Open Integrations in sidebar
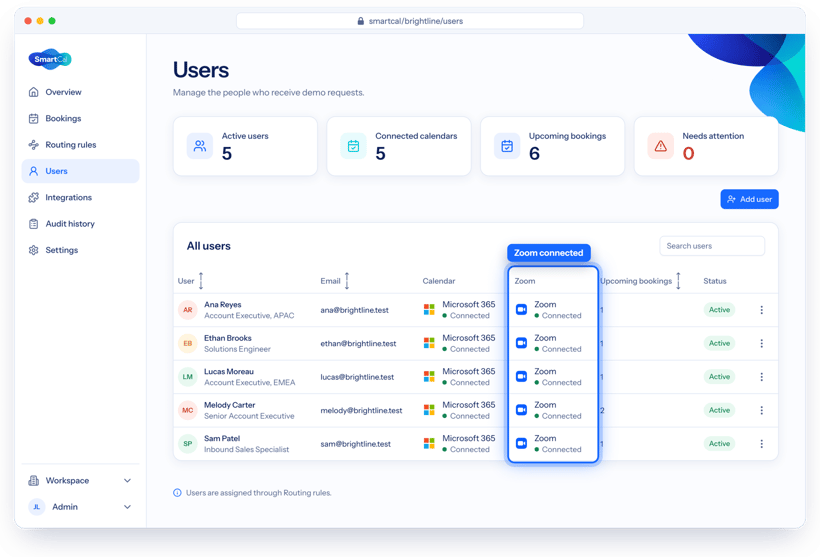 pyautogui.click(x=81, y=197)
